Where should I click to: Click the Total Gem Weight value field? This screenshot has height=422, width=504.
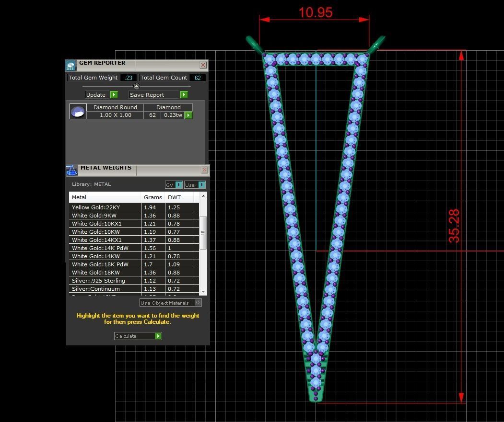[129, 78]
